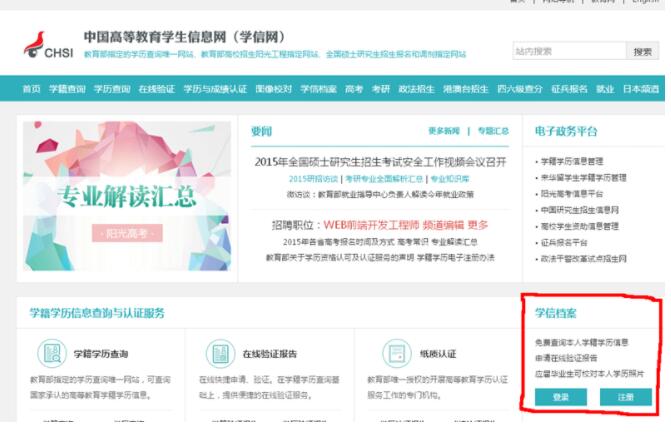Click 注册 button in 学信档案

point(626,397)
